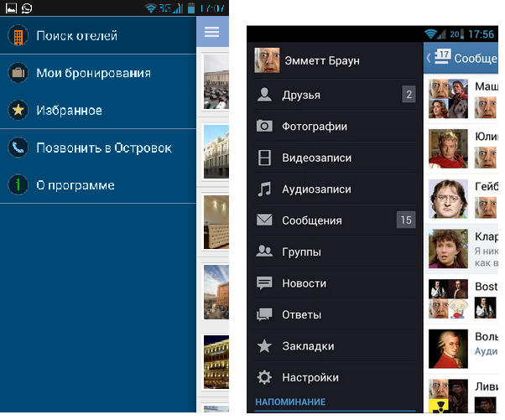Open О программе entry
The height and width of the screenshot is (420, 505).
(x=98, y=184)
